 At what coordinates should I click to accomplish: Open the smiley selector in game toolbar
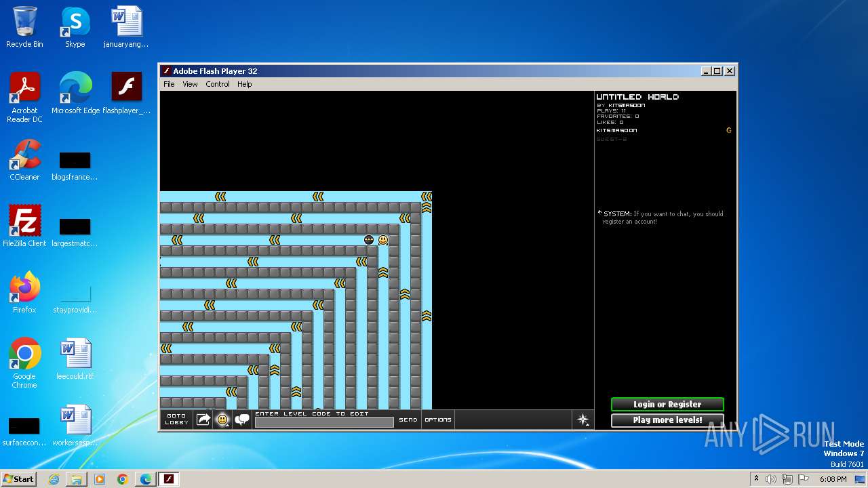(222, 420)
